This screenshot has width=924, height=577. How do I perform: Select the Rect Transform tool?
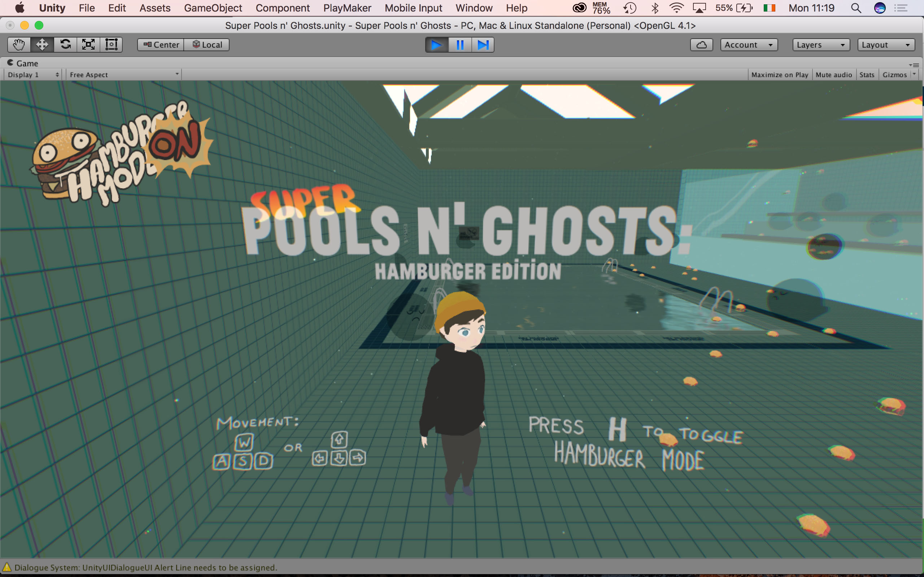[111, 45]
